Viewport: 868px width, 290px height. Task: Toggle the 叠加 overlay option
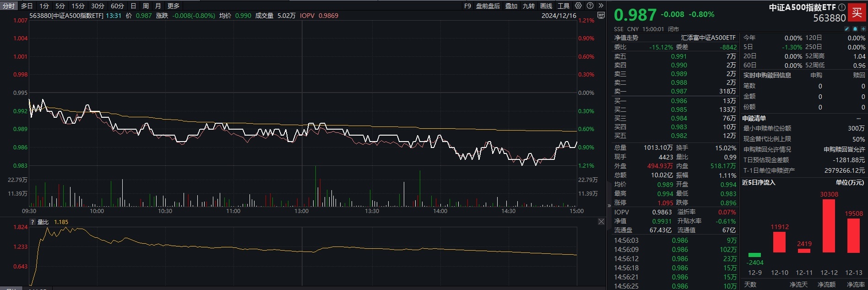tap(511, 6)
